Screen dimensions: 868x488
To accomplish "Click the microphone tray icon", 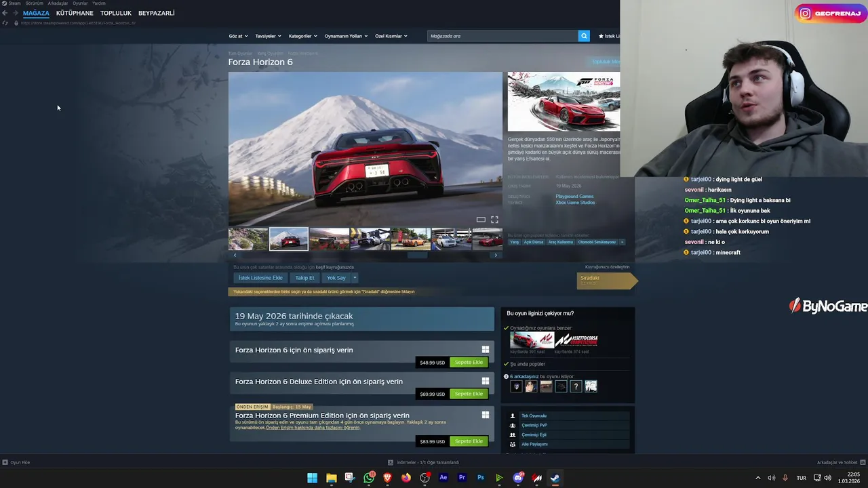I will 785,478.
